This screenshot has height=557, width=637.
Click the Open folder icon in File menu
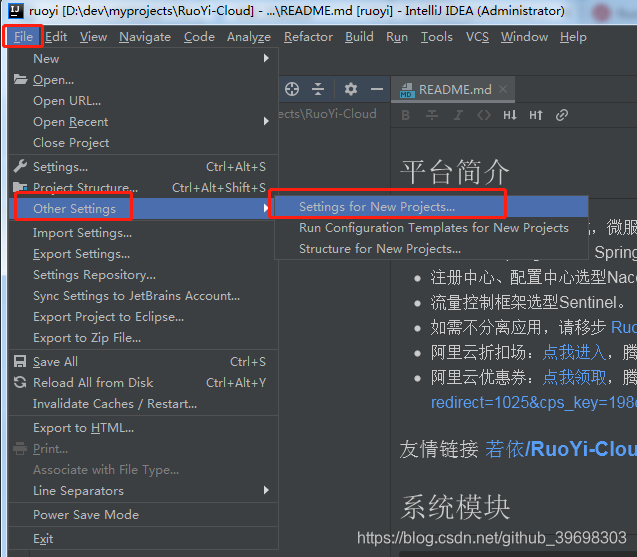[20, 79]
